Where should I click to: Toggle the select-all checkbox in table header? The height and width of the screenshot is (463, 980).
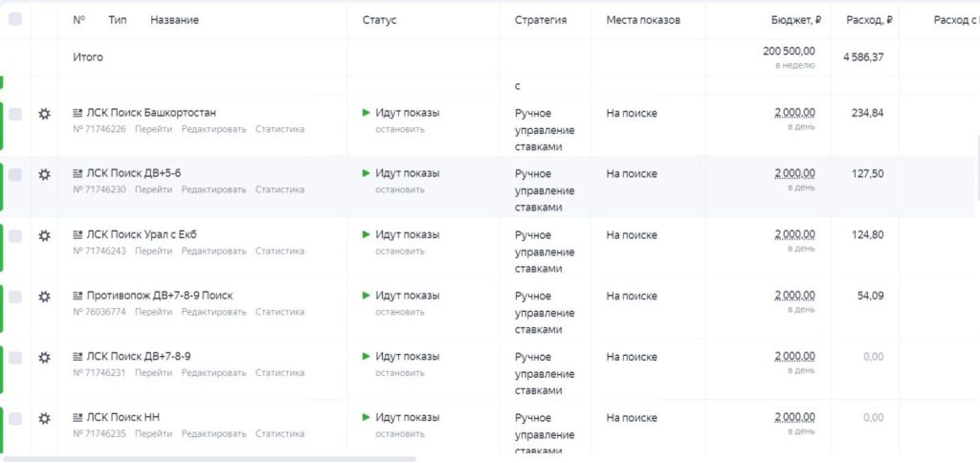[15, 19]
